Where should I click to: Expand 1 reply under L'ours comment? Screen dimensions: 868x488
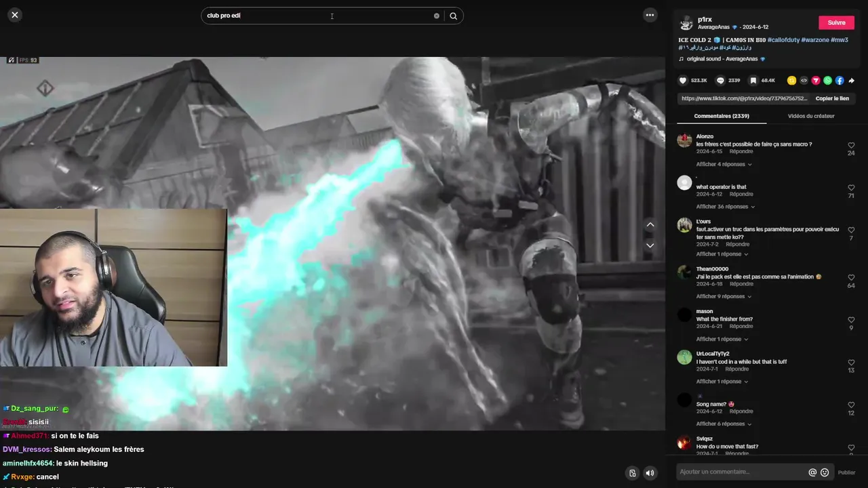tap(722, 254)
